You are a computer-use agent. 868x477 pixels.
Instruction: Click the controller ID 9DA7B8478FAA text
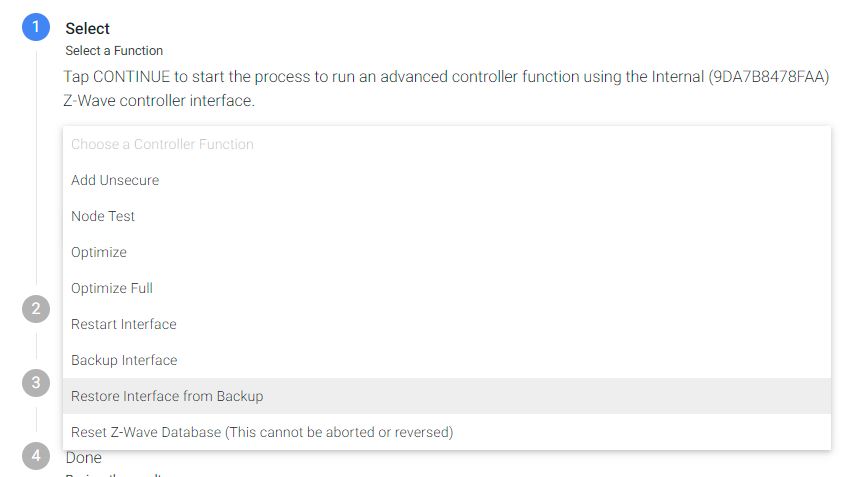[x=768, y=77]
